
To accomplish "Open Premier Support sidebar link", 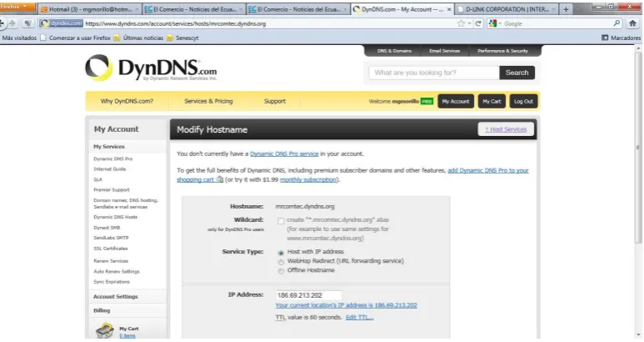I will point(112,190).
